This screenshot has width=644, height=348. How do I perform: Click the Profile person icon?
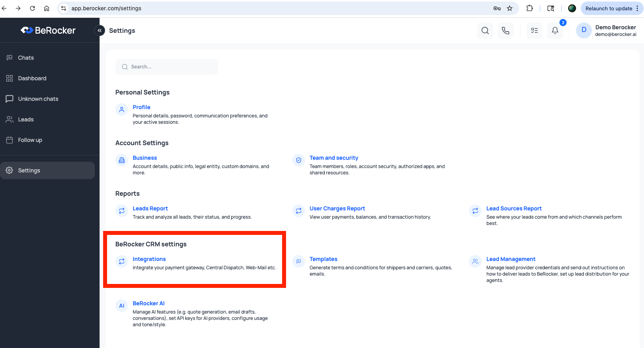click(x=122, y=110)
